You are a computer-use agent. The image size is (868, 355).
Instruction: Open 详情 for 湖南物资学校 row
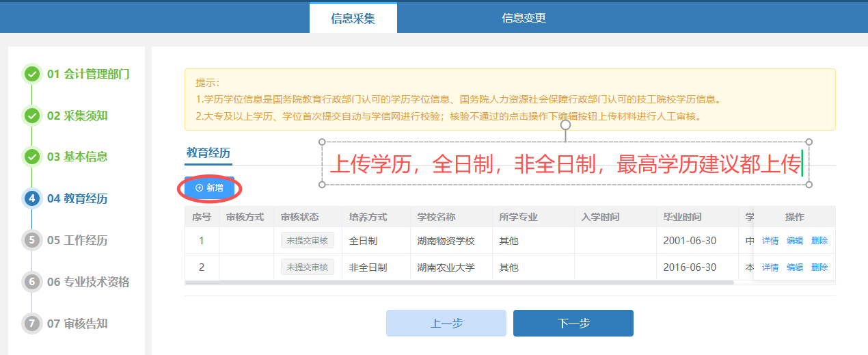(770, 241)
